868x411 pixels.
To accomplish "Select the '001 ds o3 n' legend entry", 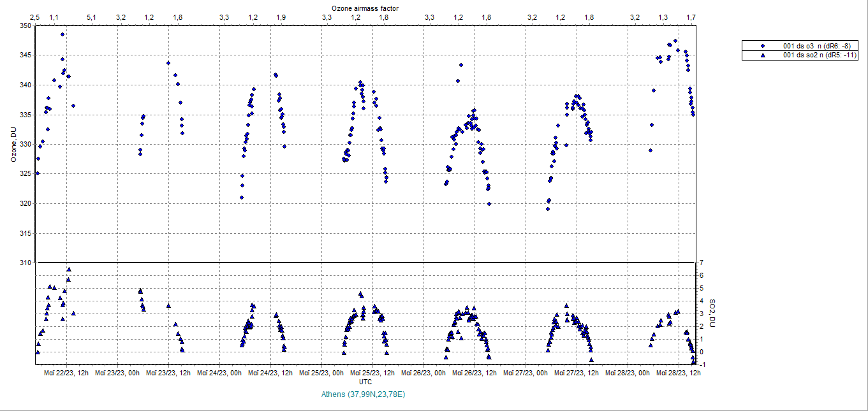I will pyautogui.click(x=816, y=46).
